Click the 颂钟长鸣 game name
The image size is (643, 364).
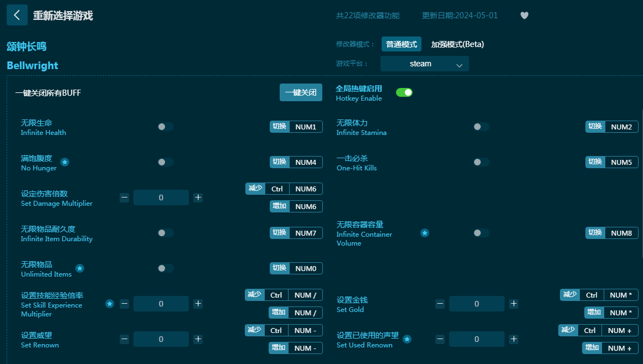pos(27,46)
